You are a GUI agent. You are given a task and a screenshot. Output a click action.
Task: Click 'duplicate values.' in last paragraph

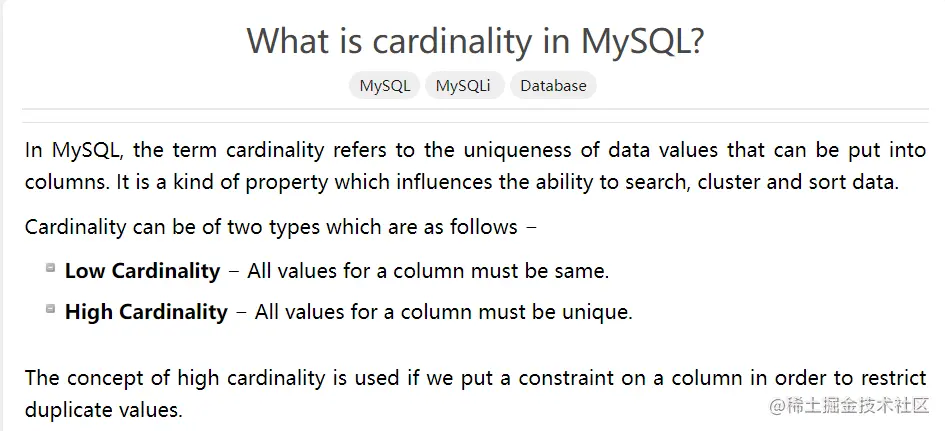pyautogui.click(x=104, y=410)
